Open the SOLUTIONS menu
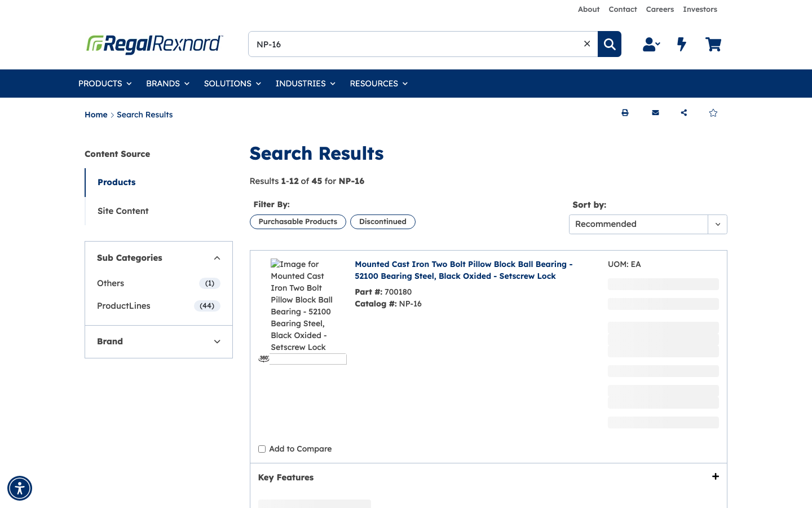Viewport: 812px width, 508px height. click(232, 84)
